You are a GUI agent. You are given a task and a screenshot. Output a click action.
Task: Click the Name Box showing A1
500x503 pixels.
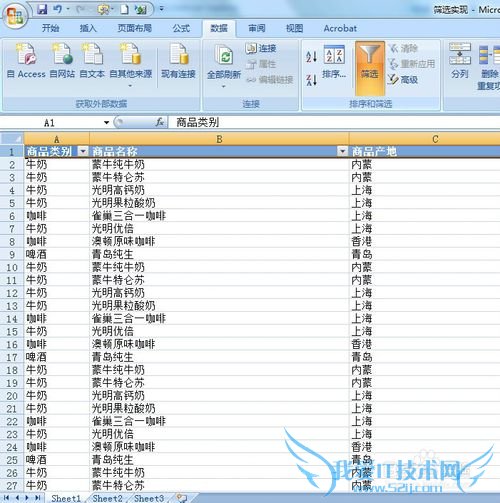[50, 123]
